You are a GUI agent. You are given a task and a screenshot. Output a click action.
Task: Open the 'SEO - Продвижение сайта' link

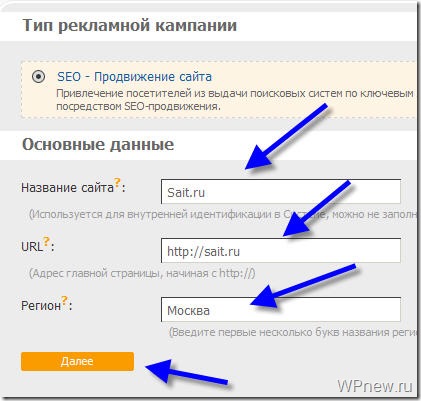click(x=134, y=77)
